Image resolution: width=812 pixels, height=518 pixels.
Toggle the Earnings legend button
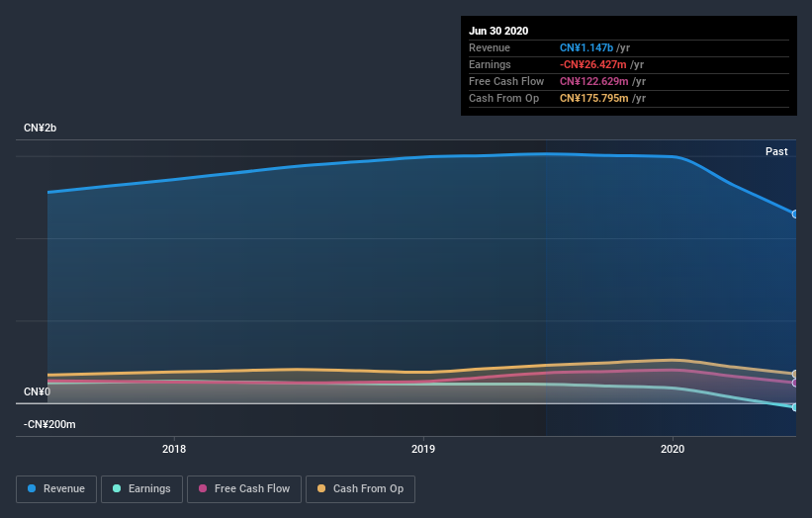141,489
